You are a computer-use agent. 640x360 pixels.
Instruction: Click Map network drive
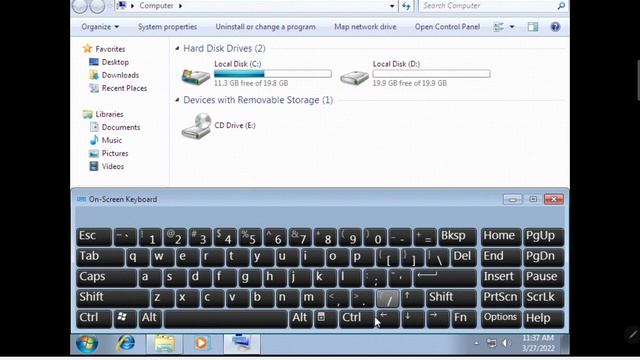point(365,27)
